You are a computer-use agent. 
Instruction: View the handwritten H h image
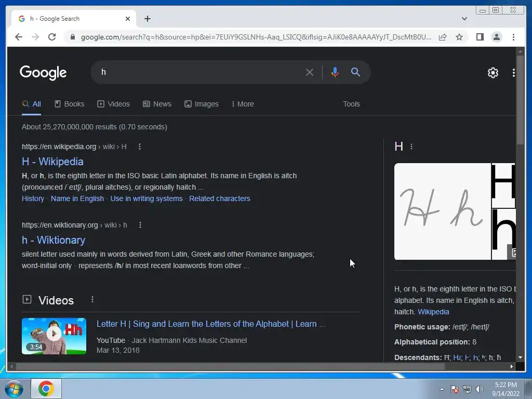pos(443,211)
